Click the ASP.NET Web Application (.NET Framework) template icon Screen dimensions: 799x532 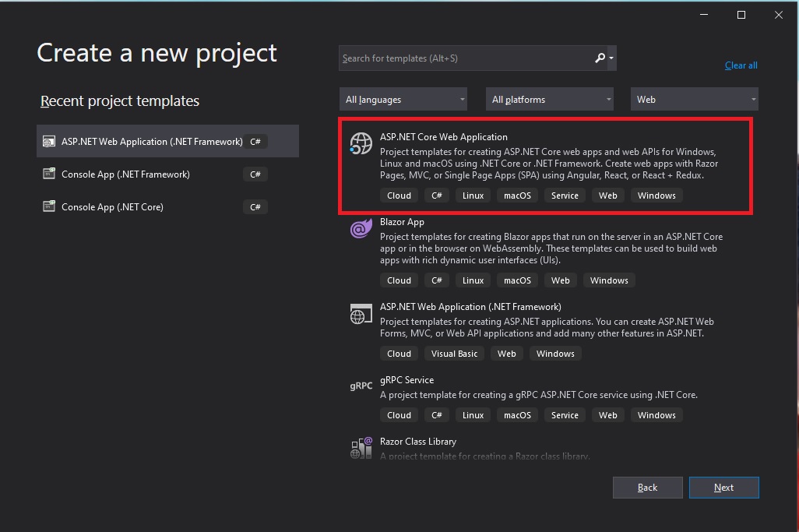point(361,314)
